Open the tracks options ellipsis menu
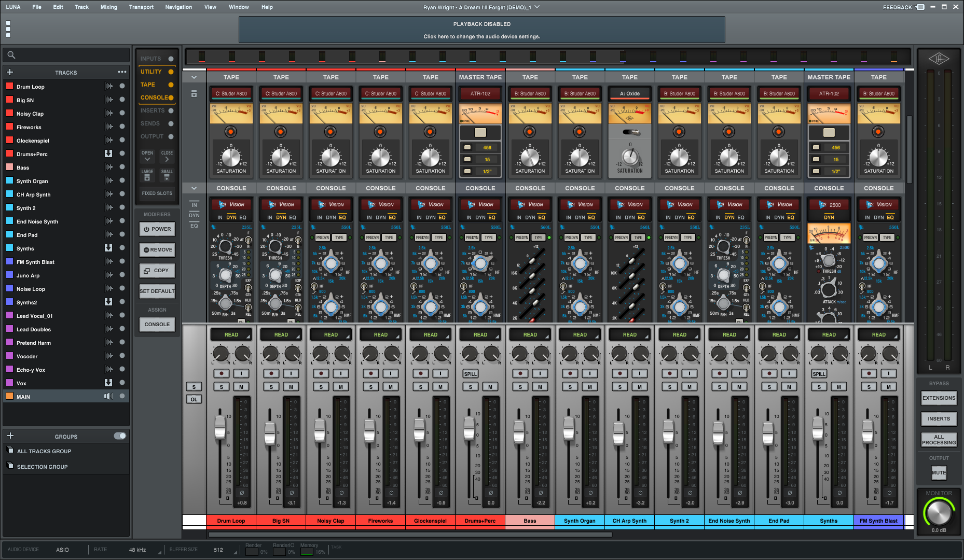 click(x=122, y=72)
